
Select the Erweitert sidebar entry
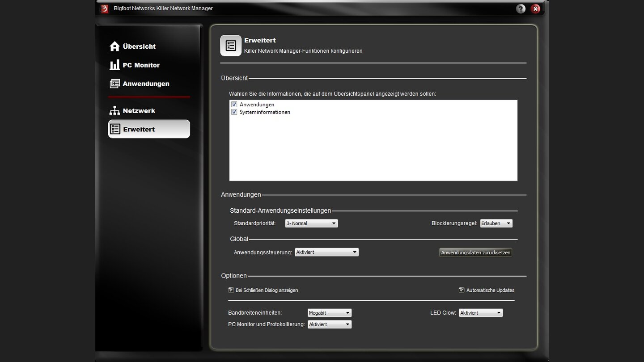pos(149,129)
